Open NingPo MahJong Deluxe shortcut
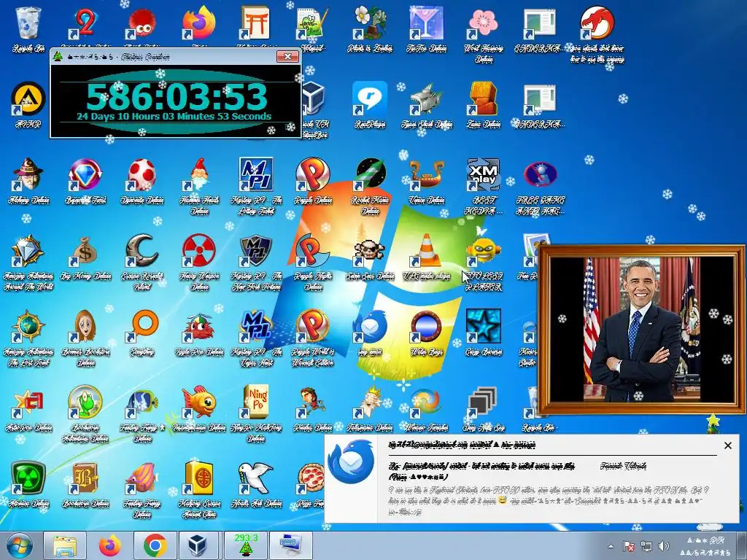 (x=256, y=402)
